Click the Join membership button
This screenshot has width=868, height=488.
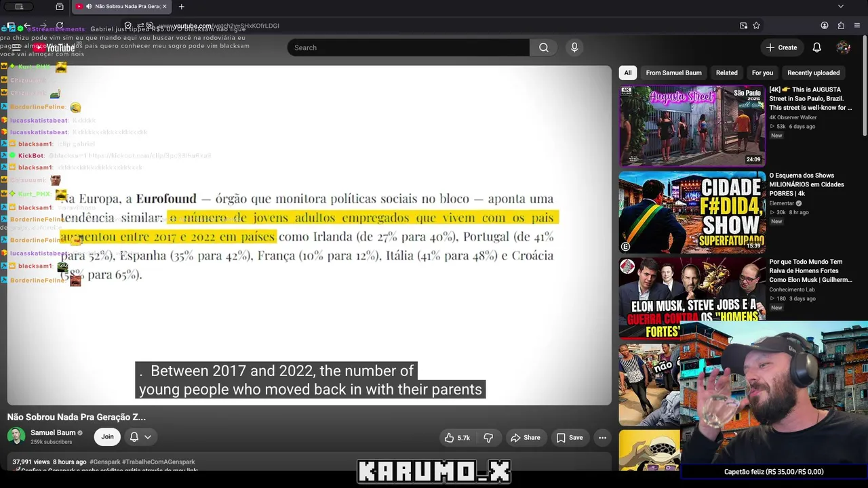107,437
